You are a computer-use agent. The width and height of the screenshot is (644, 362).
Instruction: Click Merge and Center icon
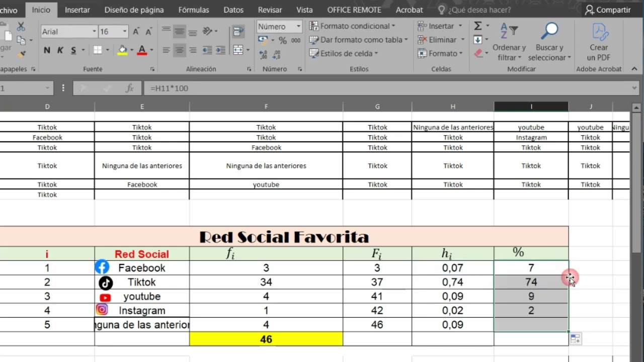[238, 50]
